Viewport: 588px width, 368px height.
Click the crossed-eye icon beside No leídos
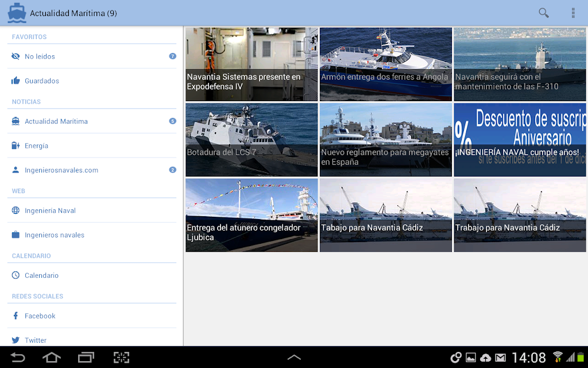16,56
